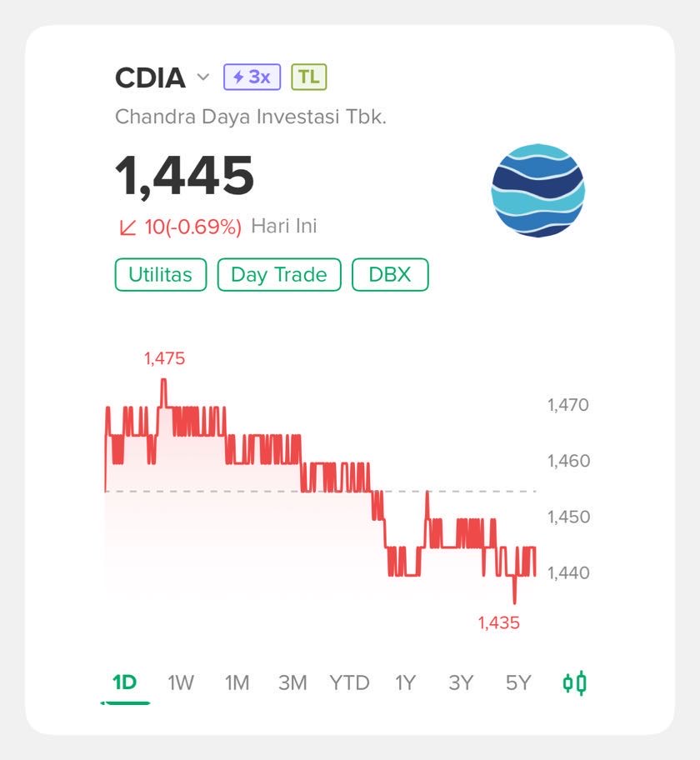Tap the 1,435 low point on chart
Screen dimensions: 700x760
(x=499, y=622)
